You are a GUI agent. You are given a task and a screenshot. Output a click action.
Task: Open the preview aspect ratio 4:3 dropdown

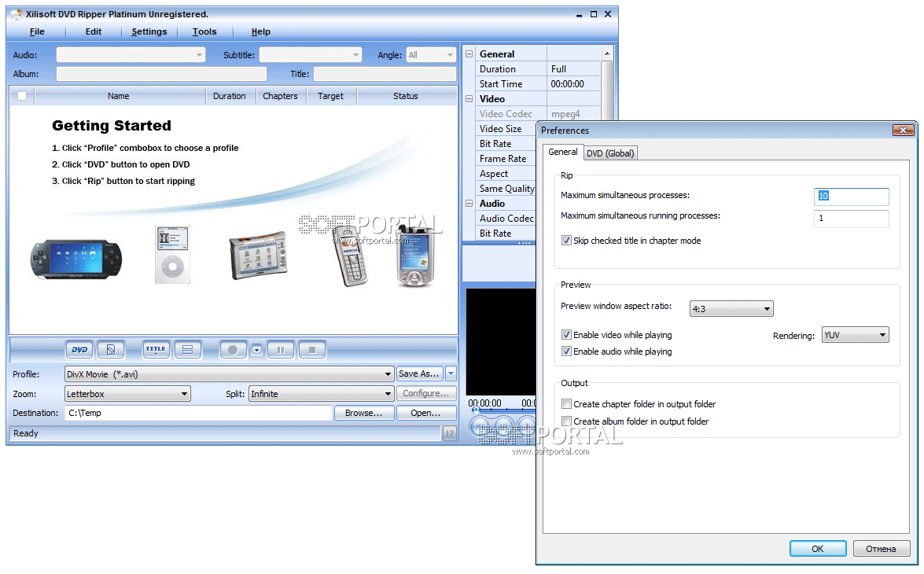[x=731, y=309]
